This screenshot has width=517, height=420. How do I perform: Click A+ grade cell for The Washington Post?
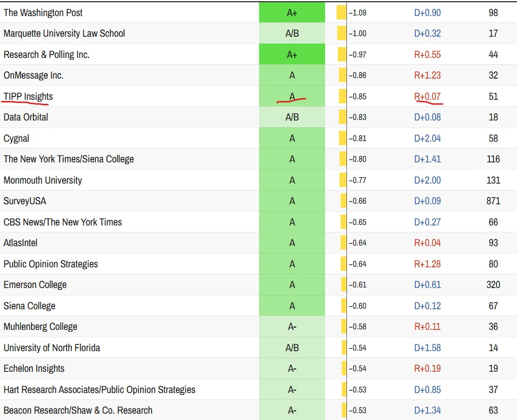[x=292, y=13]
